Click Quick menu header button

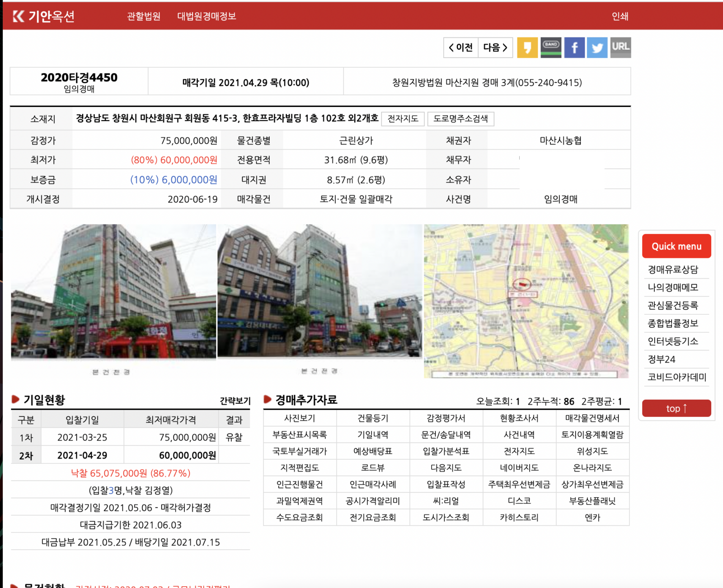[x=676, y=246]
